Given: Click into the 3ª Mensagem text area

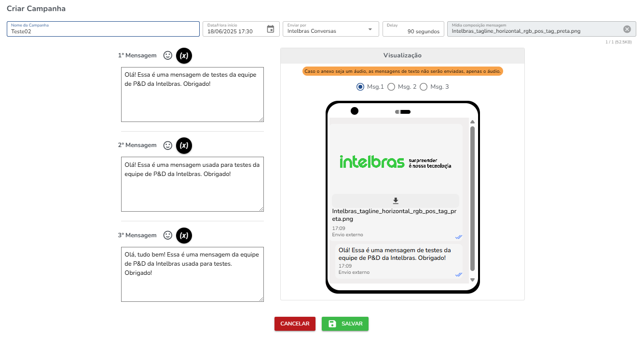Looking at the screenshot, I should coord(192,274).
